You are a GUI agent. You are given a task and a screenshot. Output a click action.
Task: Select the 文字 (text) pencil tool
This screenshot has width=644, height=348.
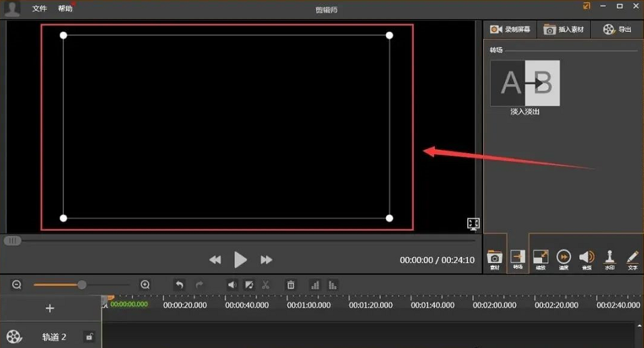[633, 259]
